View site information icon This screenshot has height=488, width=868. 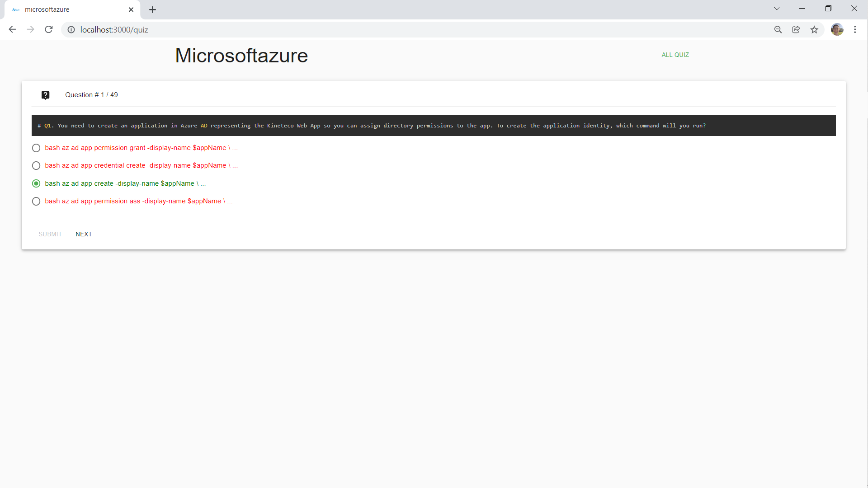[x=71, y=30]
